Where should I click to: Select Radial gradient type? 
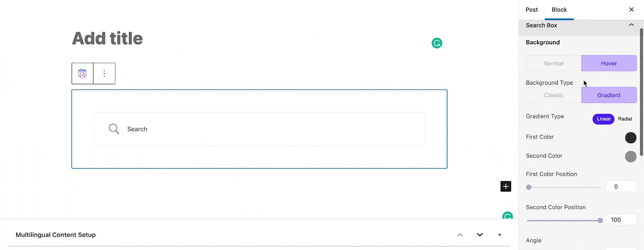[625, 119]
